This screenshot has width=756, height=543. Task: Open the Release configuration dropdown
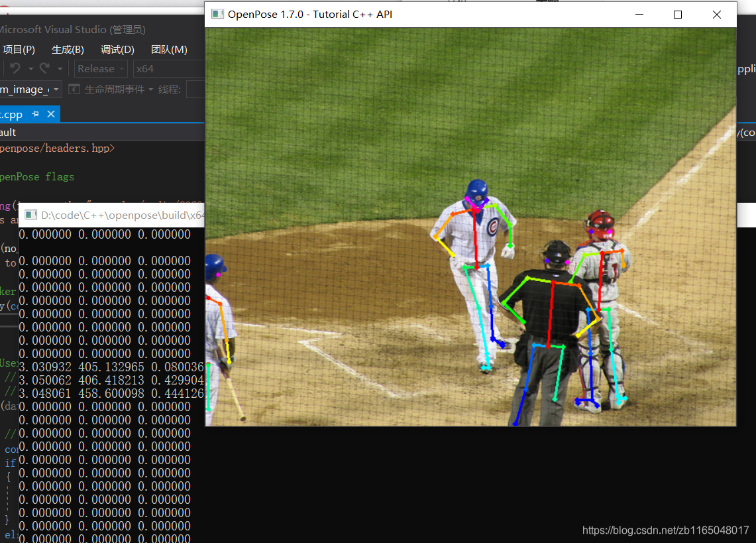pyautogui.click(x=101, y=69)
